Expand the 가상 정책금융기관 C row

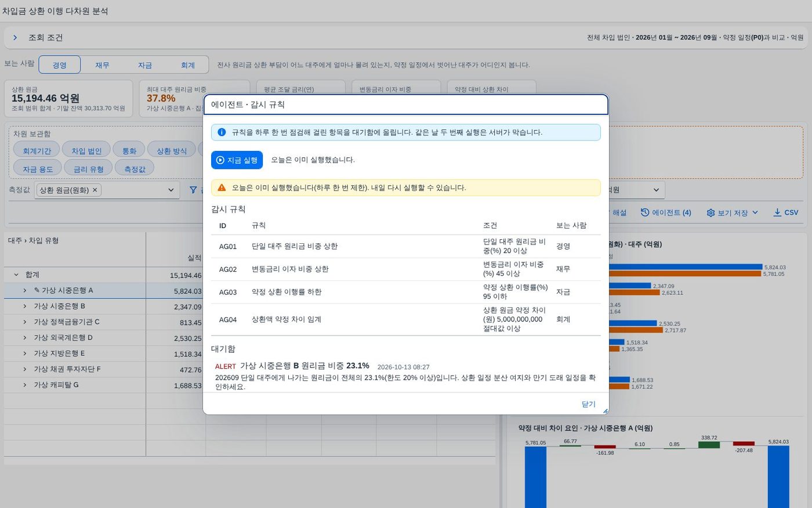tap(25, 322)
